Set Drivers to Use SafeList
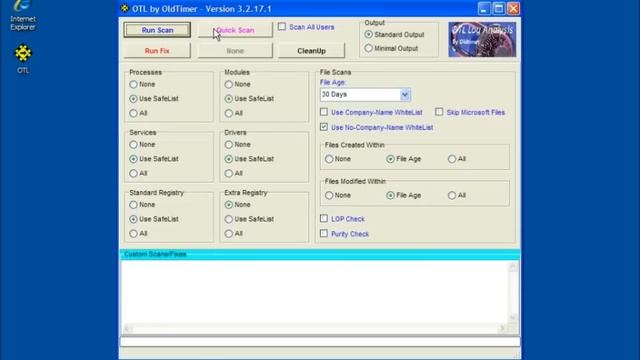640x360 pixels. coord(229,159)
